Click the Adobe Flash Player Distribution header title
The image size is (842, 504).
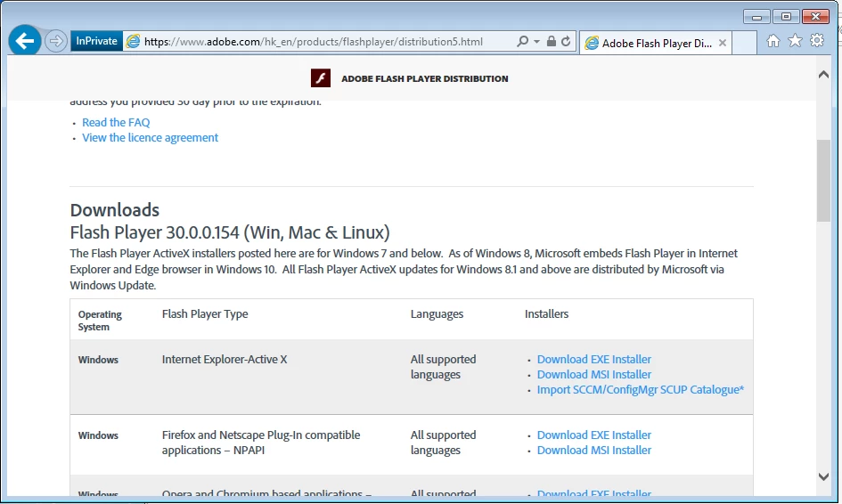point(425,79)
